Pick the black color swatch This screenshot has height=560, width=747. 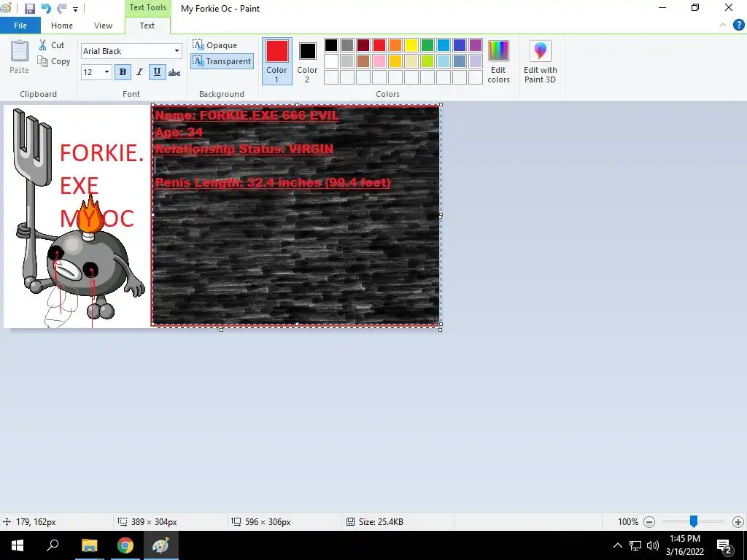(331, 45)
